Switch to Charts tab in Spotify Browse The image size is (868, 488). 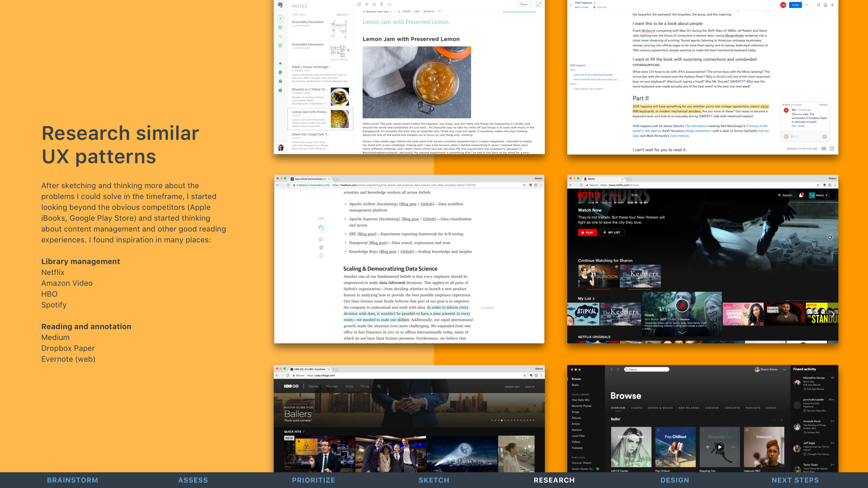coord(636,408)
